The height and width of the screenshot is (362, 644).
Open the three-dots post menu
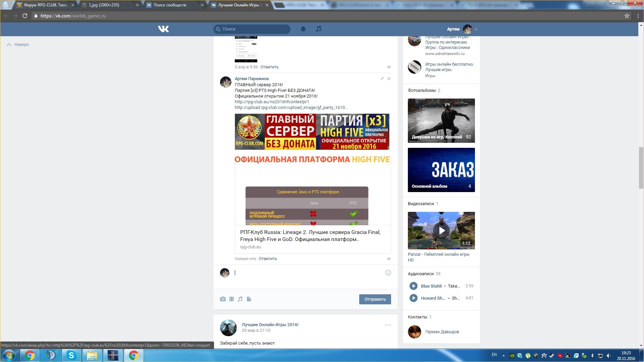pyautogui.click(x=388, y=325)
